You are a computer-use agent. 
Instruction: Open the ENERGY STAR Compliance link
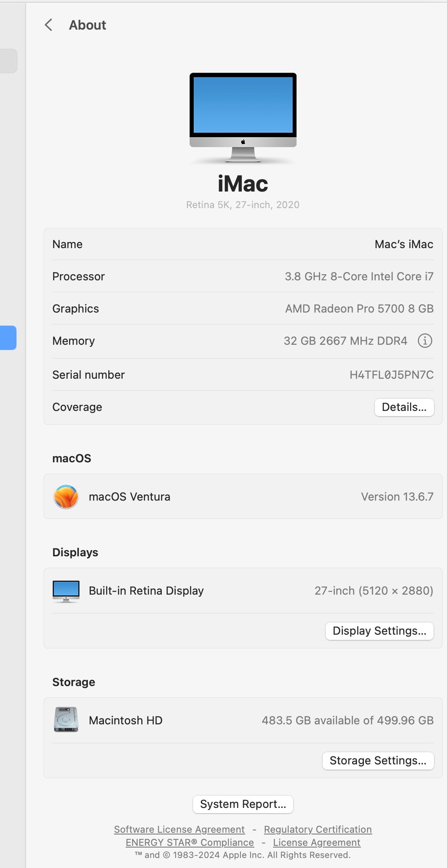(190, 843)
